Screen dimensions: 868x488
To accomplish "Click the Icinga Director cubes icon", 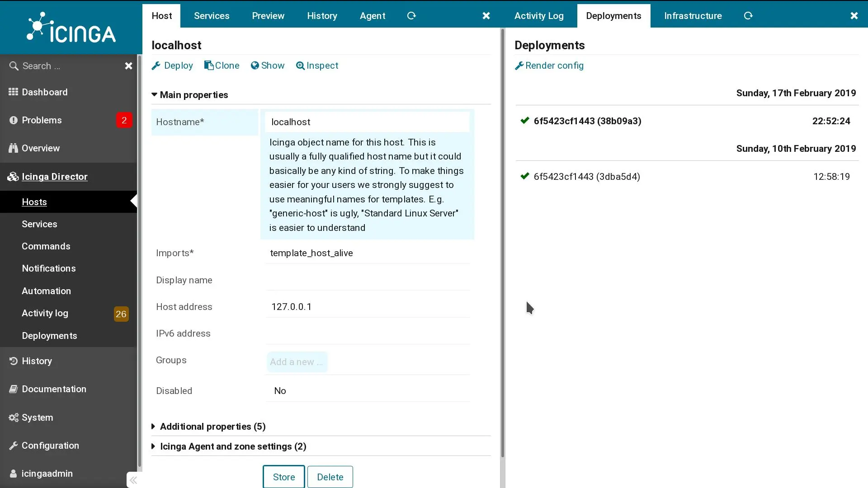I will pos(13,177).
